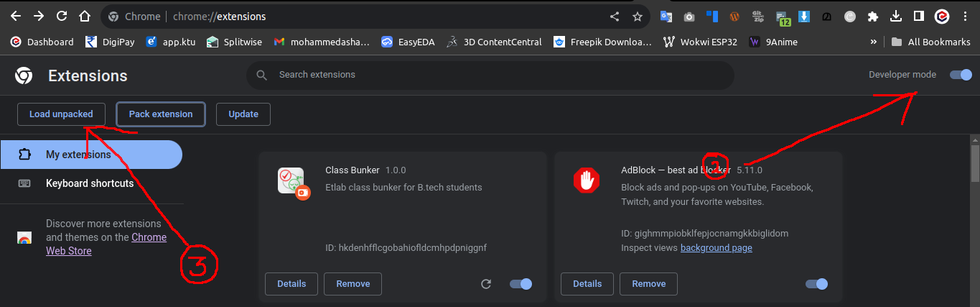Go forward using the forward arrow
Screen dimensions: 980x307
[39, 16]
